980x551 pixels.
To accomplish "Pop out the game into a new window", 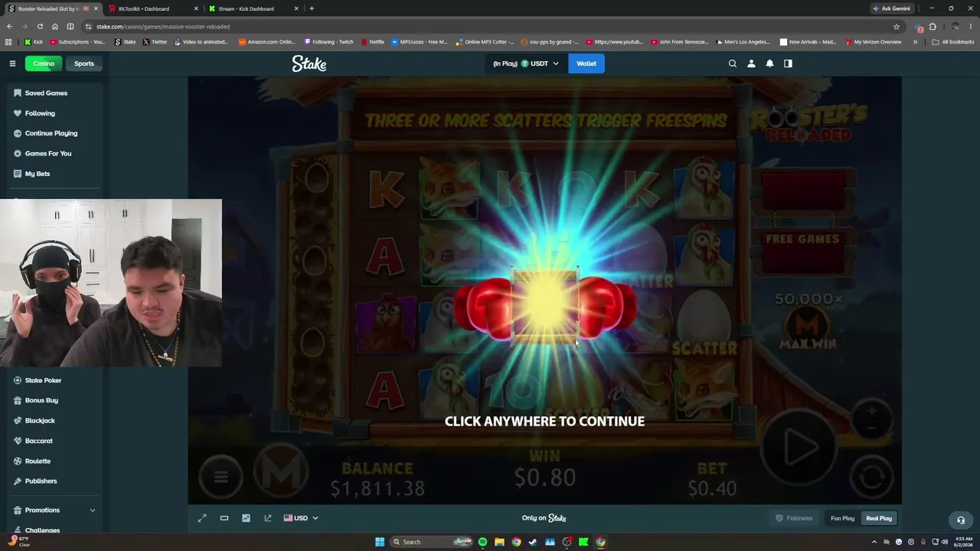I will coord(268,518).
